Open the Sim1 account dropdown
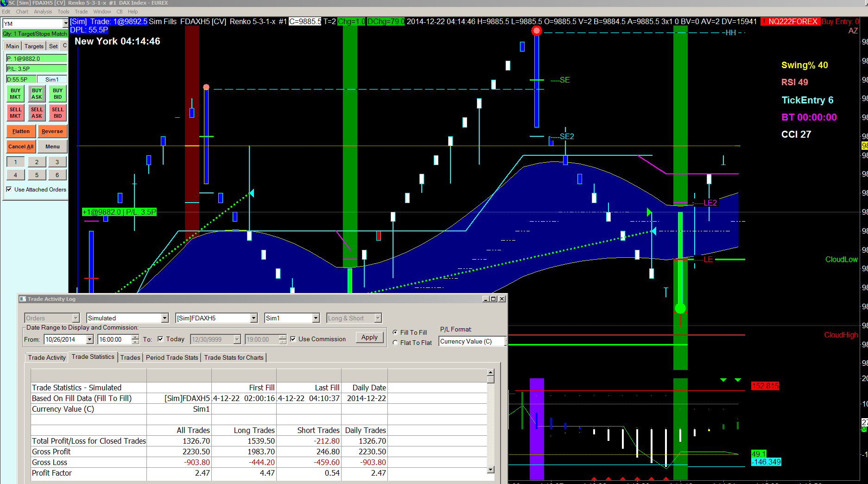Viewport: 868px width, 484px height. [x=316, y=318]
